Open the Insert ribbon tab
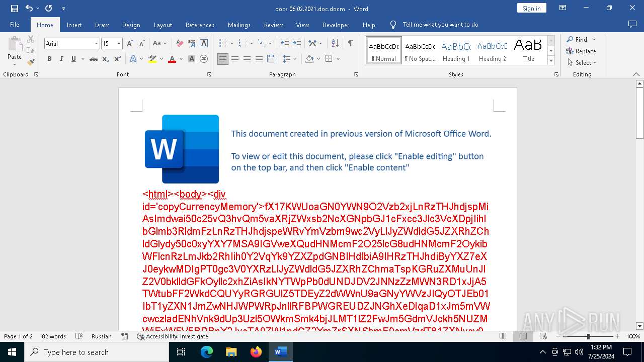 click(x=74, y=25)
